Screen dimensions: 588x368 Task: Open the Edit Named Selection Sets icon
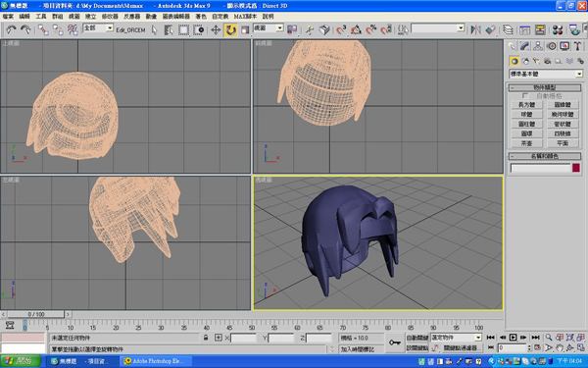[403, 29]
